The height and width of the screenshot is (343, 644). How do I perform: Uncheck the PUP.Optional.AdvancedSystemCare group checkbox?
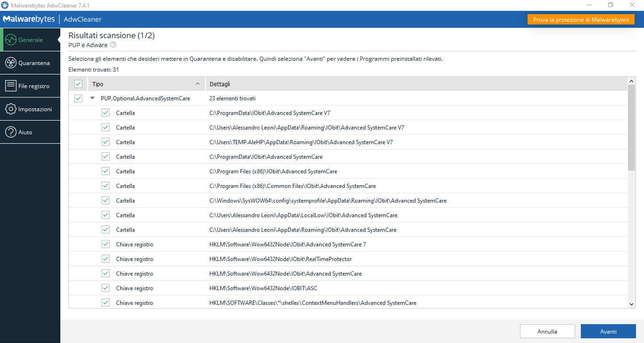78,98
